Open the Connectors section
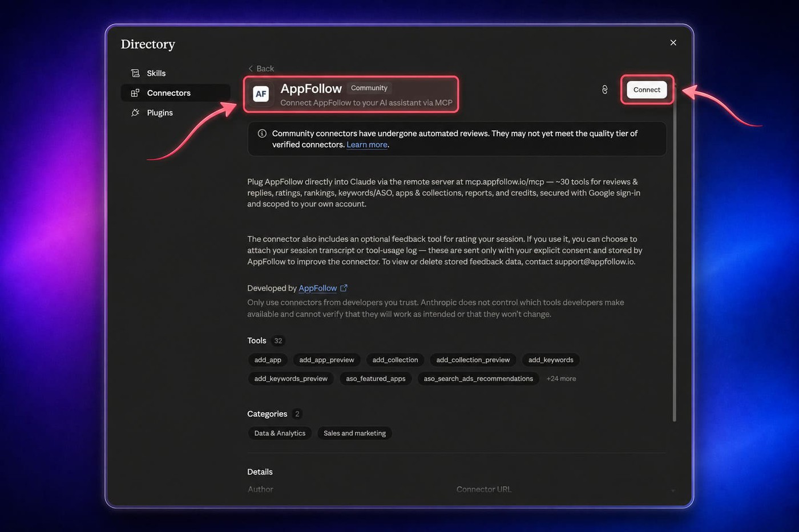Image resolution: width=799 pixels, height=532 pixels. [x=176, y=93]
